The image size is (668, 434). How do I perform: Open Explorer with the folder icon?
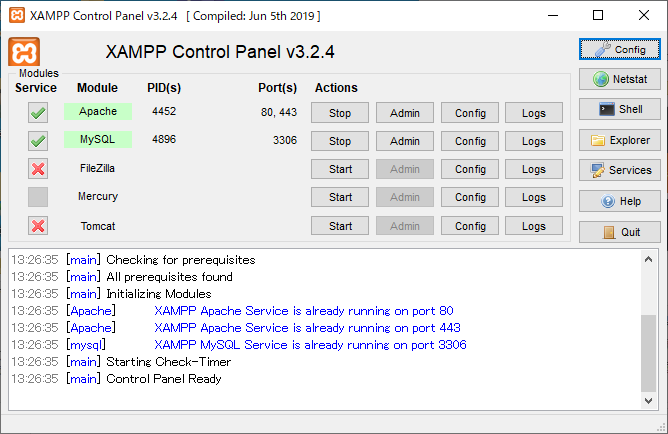pos(599,141)
